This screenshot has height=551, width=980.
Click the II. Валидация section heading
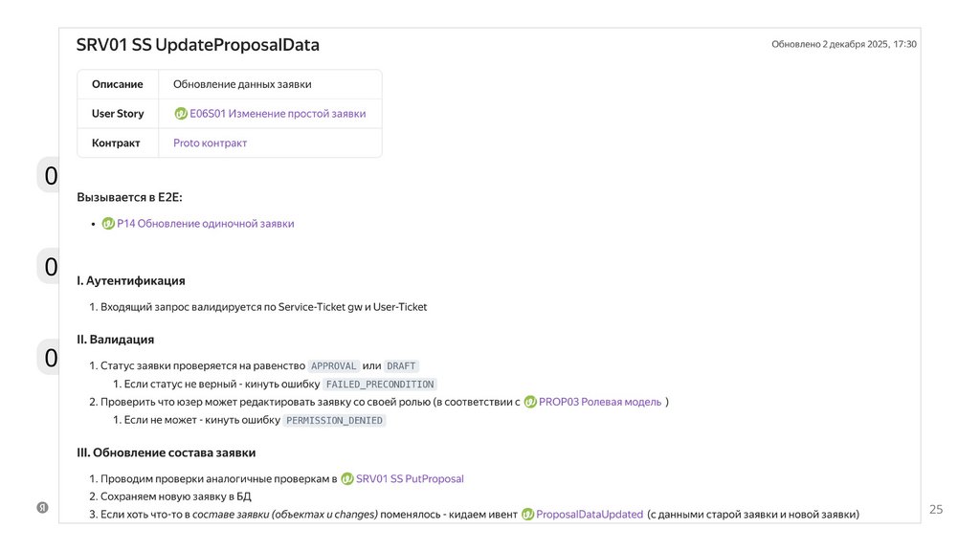(x=116, y=340)
